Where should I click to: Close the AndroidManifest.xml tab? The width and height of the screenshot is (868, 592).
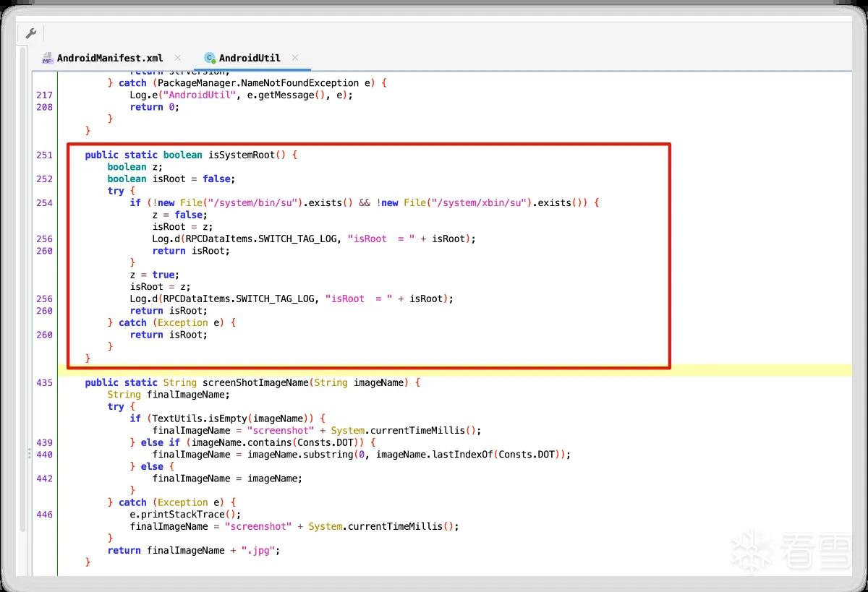(x=178, y=58)
